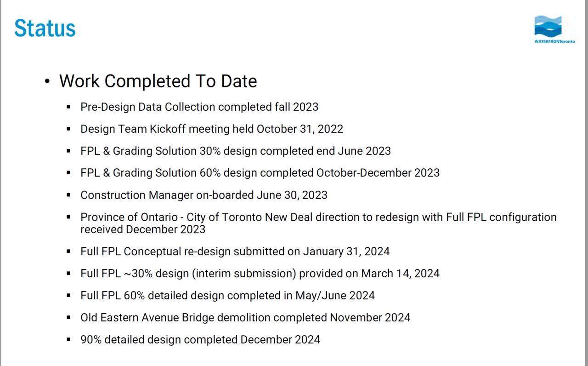Select the Construction Manager on-boarded line
Image resolution: width=588 pixels, height=366 pixels.
[x=204, y=195]
